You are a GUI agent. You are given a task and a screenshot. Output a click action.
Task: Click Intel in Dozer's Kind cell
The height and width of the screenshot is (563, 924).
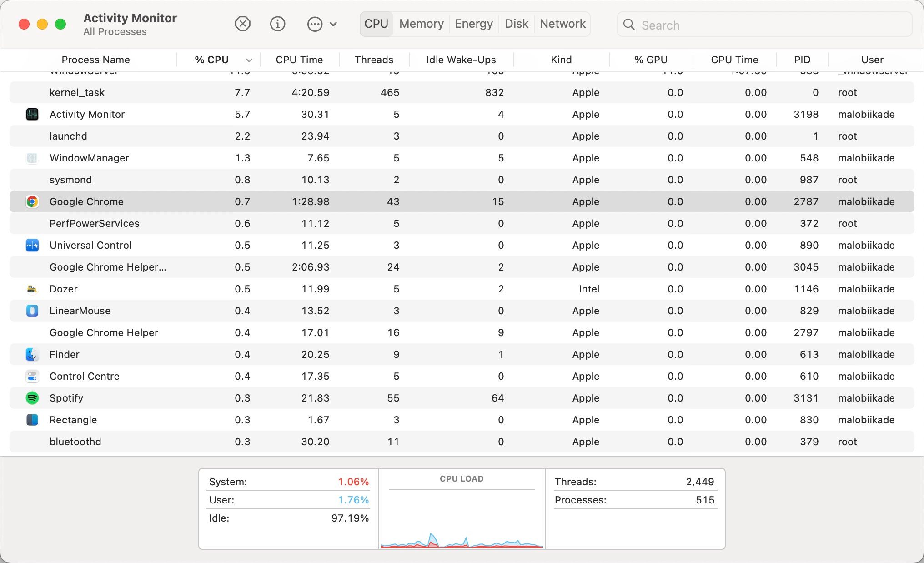[589, 289]
